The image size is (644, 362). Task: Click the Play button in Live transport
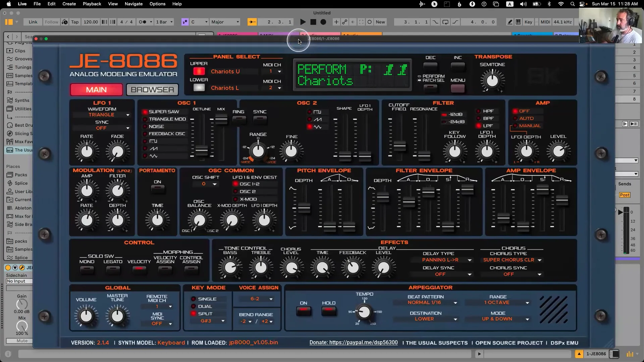(303, 22)
